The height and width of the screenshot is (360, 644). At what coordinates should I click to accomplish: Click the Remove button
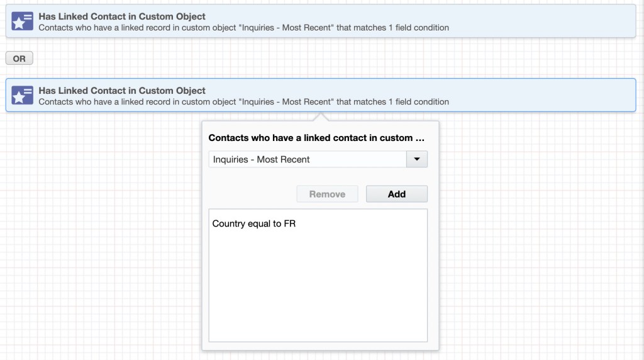pyautogui.click(x=327, y=194)
